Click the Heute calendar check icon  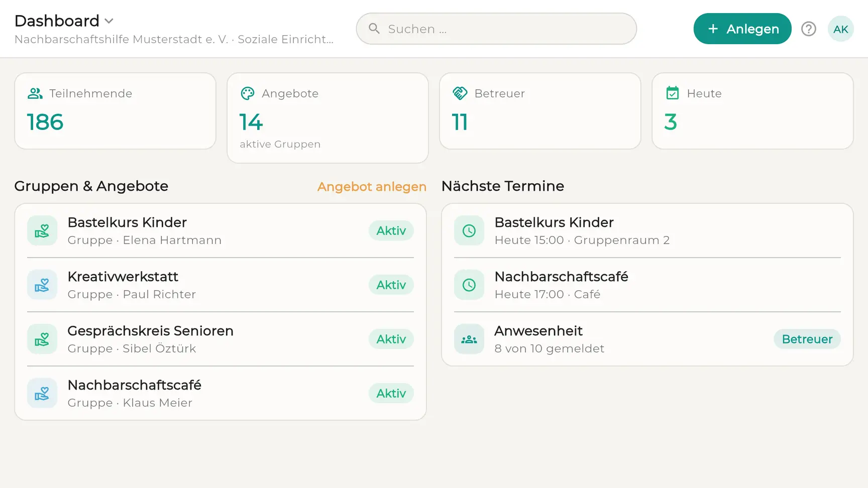[x=673, y=93]
